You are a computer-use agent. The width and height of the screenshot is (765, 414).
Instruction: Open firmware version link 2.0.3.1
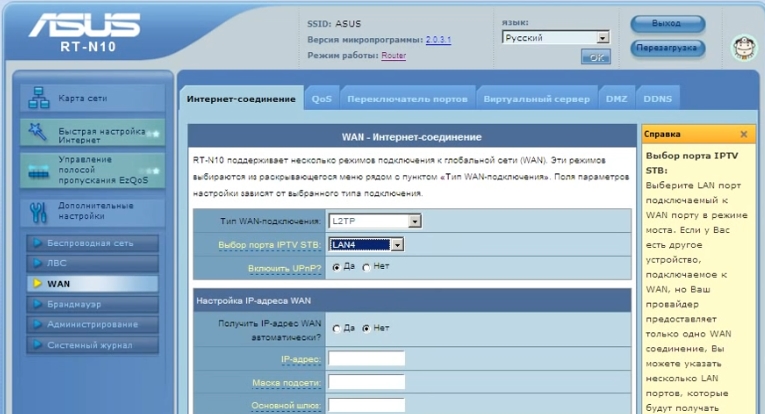438,39
